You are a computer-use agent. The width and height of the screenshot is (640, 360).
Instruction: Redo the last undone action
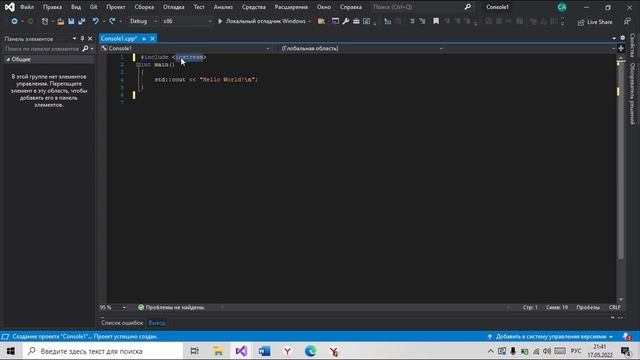pos(112,21)
